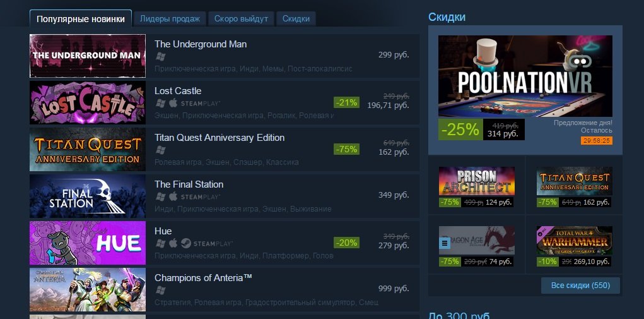Viewport: 644px width, 319px height.
Task: Open the Скоро выйдут tab
Action: coord(241,19)
